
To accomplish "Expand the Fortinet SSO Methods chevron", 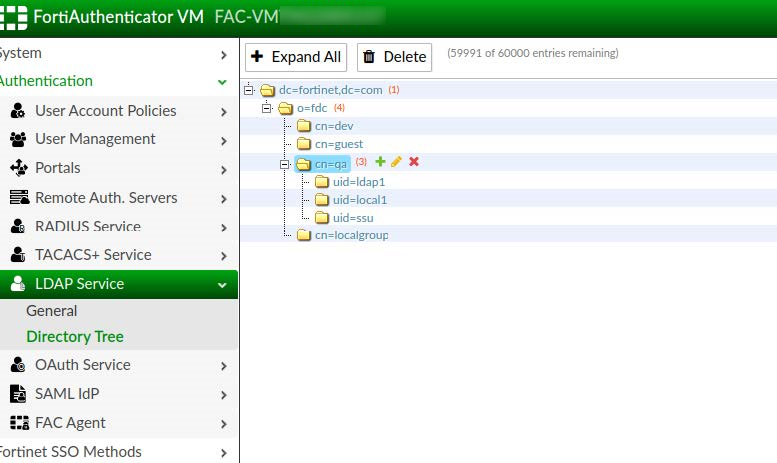I will point(223,453).
